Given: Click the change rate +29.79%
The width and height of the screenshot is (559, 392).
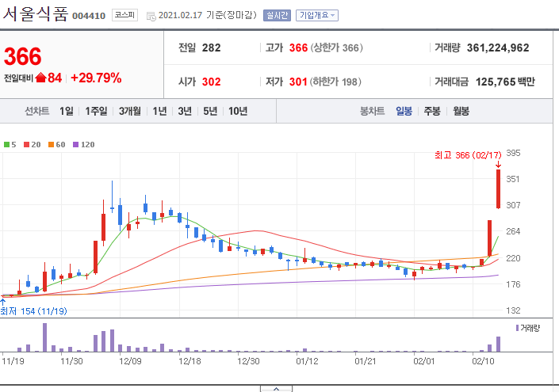Looking at the screenshot, I should pos(96,78).
